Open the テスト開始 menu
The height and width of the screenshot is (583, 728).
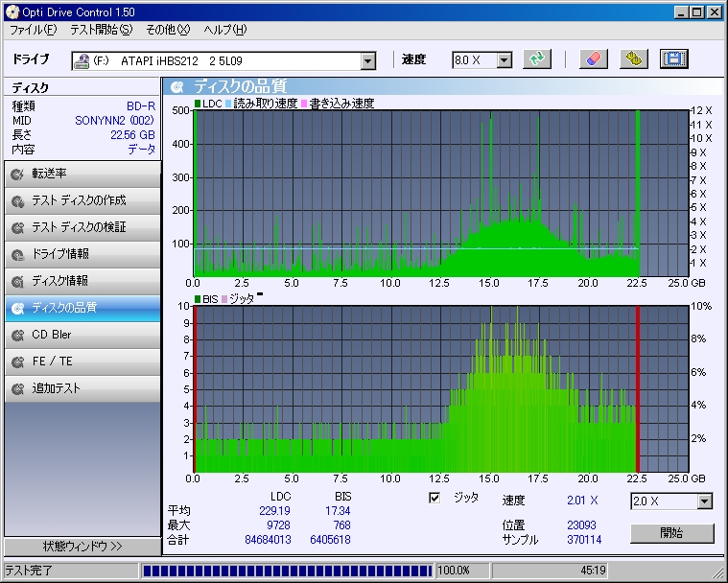(x=101, y=30)
